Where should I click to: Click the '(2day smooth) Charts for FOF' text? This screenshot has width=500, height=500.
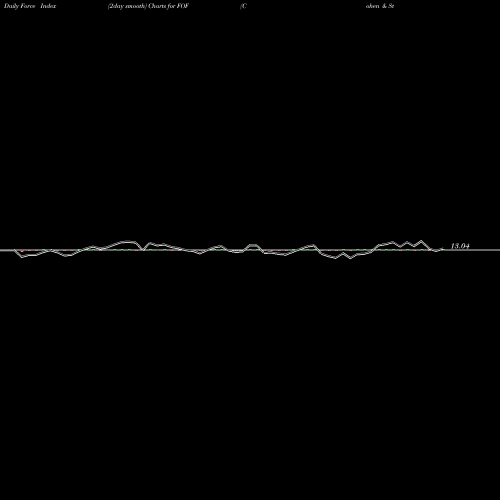click(148, 6)
